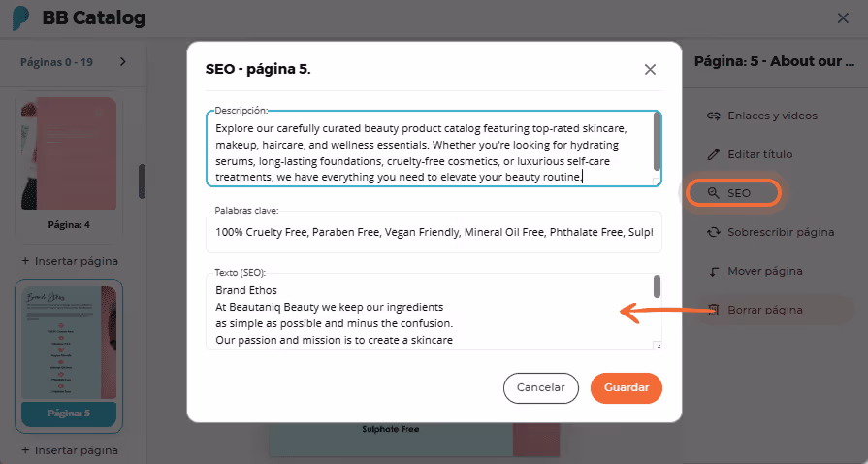The image size is (868, 464).
Task: Click the Descripción field scrollbar
Action: (x=657, y=142)
